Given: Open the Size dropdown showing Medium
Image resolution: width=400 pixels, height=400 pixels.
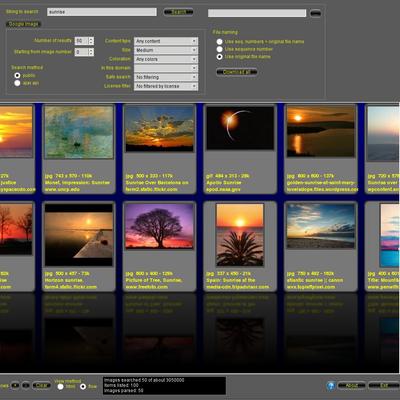Looking at the screenshot, I should [x=166, y=50].
